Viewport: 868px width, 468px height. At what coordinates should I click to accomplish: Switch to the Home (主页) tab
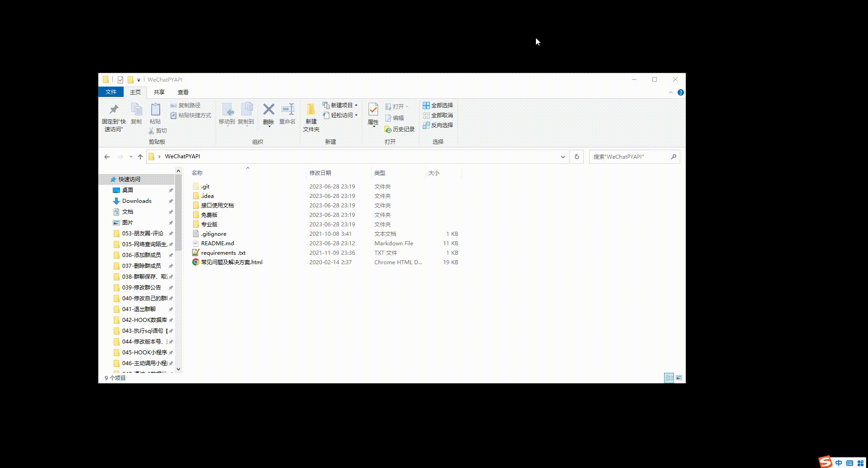coord(135,92)
